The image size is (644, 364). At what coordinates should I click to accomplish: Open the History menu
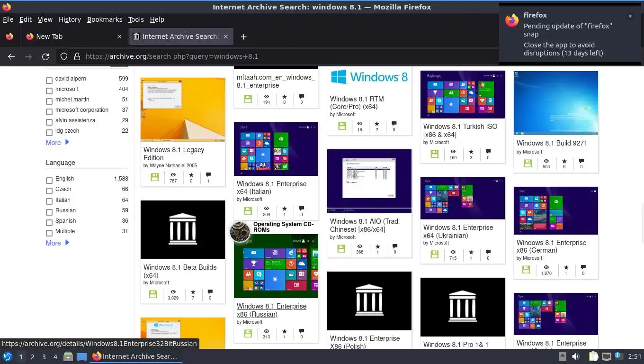pos(70,19)
